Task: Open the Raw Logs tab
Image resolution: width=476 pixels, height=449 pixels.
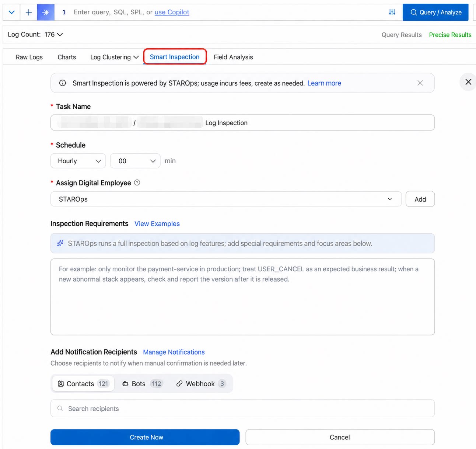Action: [29, 57]
